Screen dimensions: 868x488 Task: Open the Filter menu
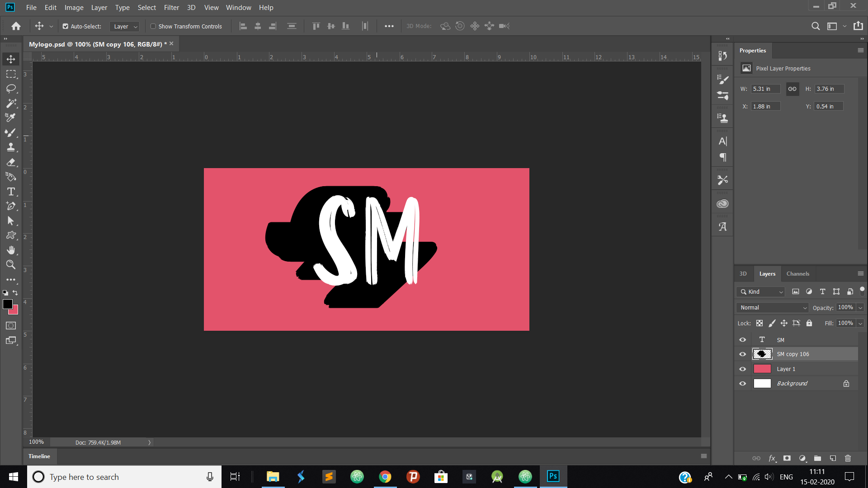click(x=171, y=8)
